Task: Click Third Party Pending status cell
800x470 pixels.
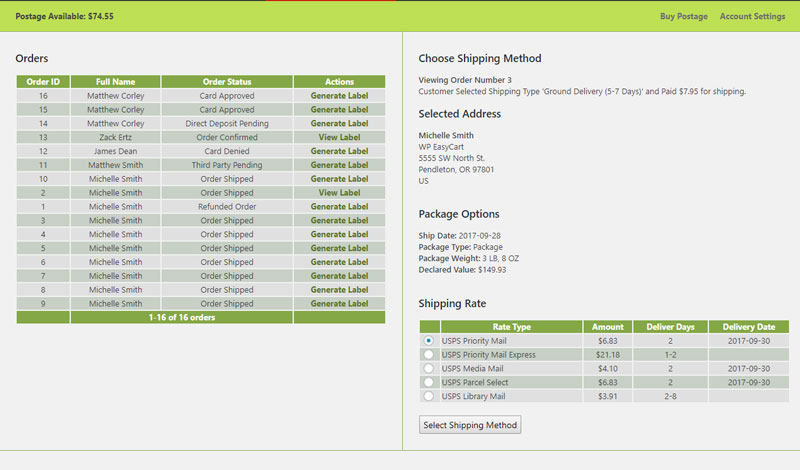Action: 227,165
